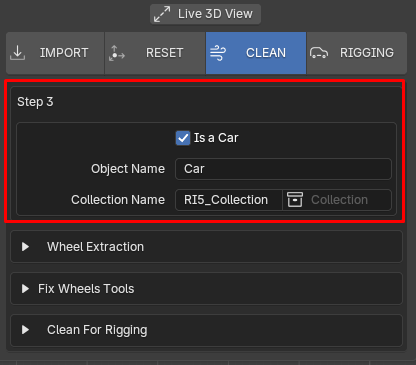
Task: Open the RIGGING tab
Action: point(357,53)
